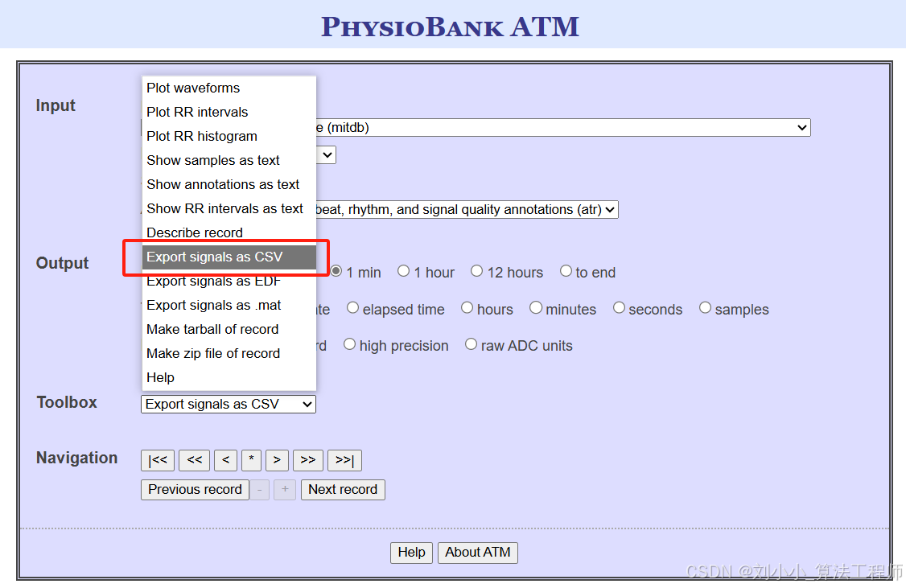Pick 'Plot RR histogram' in the list
Screen dimensions: 906x588
[x=229, y=136]
